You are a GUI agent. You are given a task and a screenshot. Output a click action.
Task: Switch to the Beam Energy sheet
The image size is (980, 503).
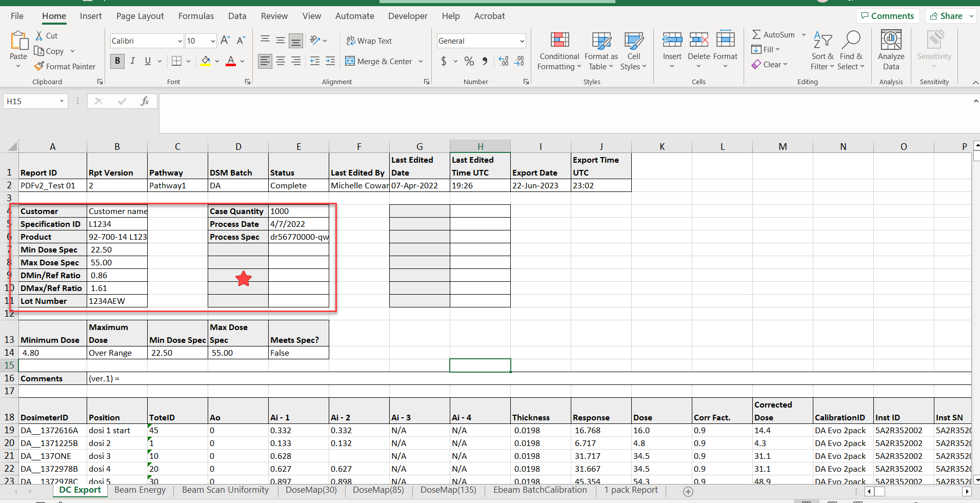[x=140, y=490]
